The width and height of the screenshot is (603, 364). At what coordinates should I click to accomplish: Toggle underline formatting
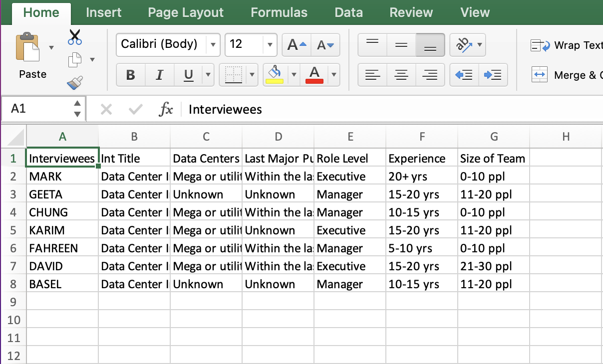(x=188, y=75)
